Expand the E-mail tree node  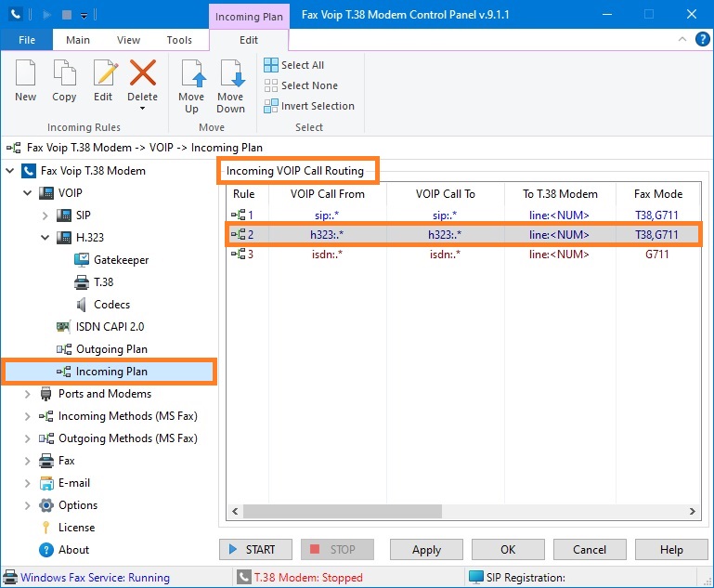[28, 483]
